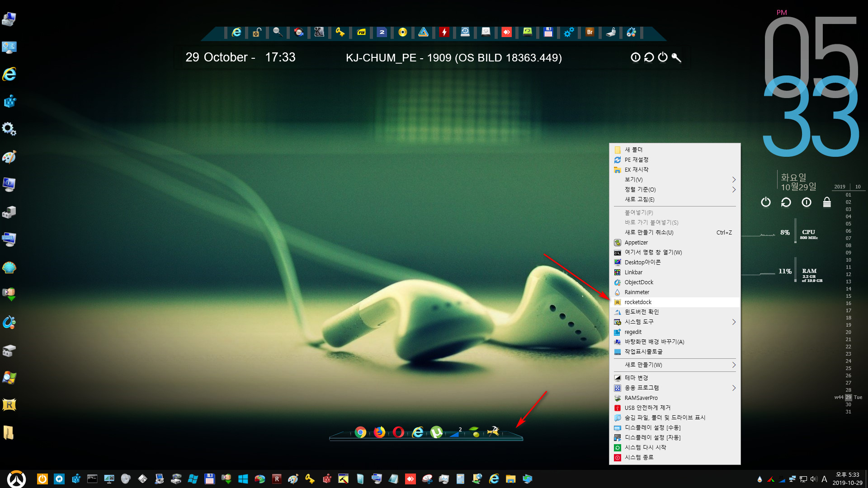
Task: Open the red lightning bolt app in top dock
Action: pos(444,32)
